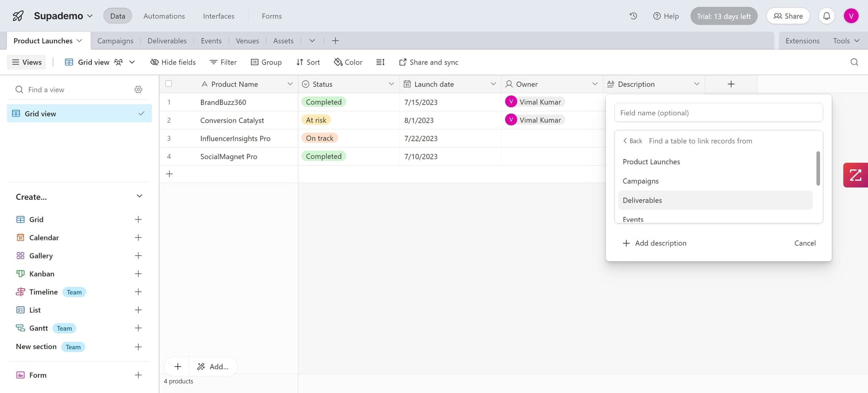This screenshot has width=868, height=393.
Task: Click the Back link in table picker
Action: [x=632, y=141]
